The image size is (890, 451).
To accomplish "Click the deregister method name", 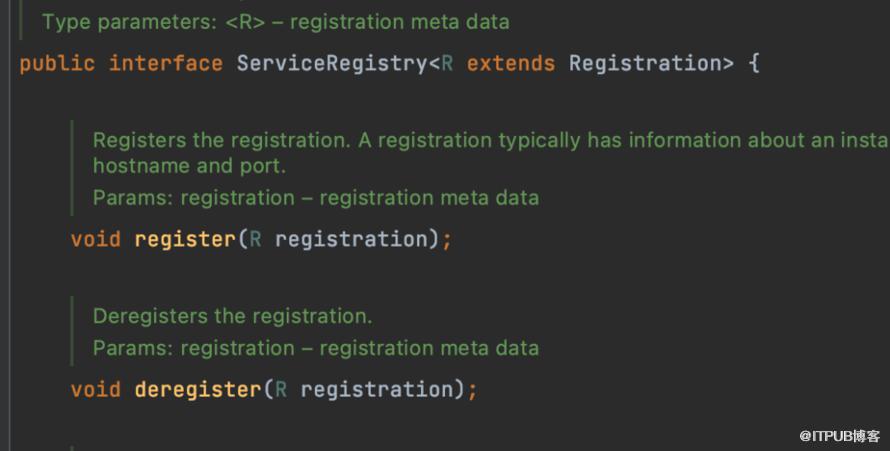I will [x=198, y=389].
